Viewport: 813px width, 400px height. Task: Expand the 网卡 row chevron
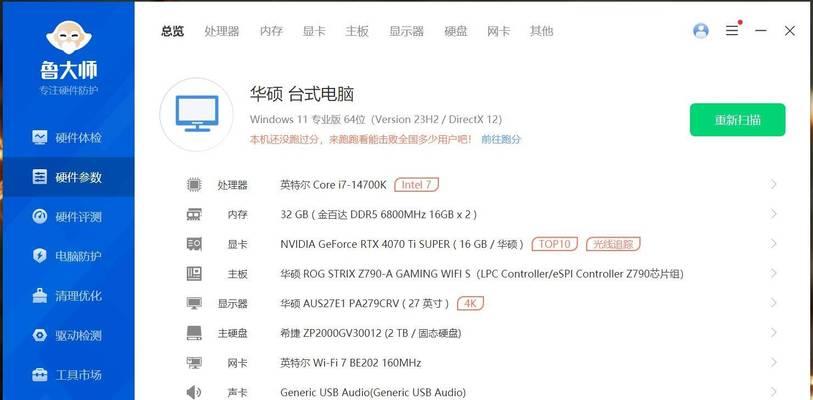pos(774,362)
